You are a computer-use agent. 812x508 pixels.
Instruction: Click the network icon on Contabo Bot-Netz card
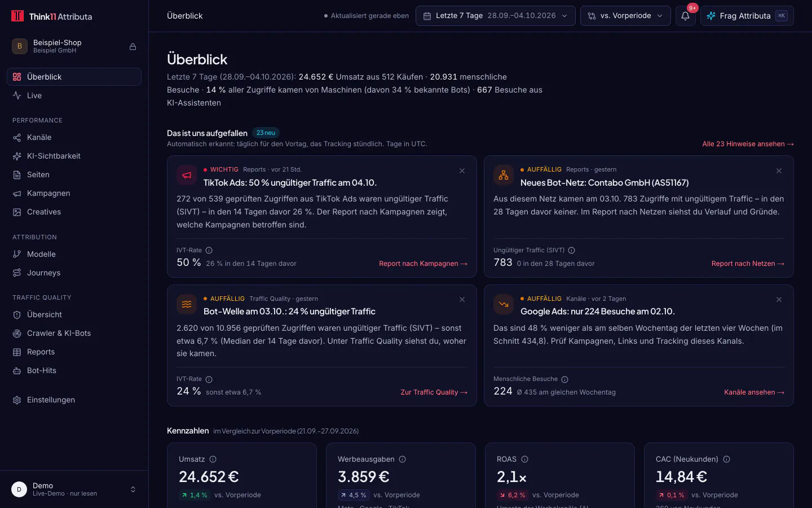[504, 175]
